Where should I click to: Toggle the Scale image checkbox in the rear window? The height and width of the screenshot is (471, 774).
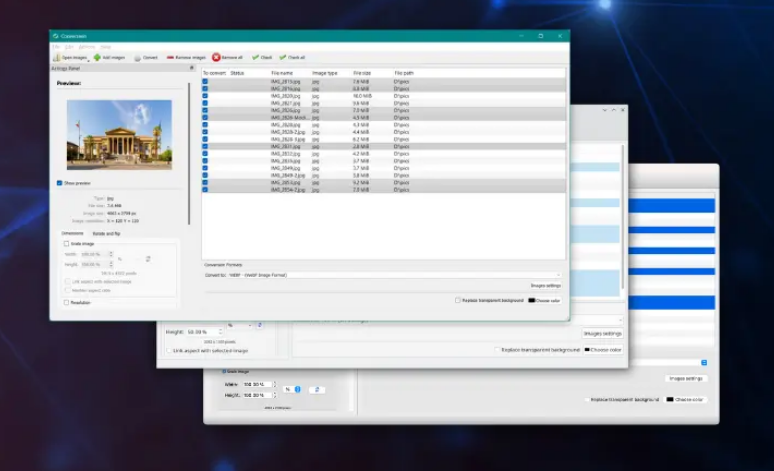[x=224, y=371]
